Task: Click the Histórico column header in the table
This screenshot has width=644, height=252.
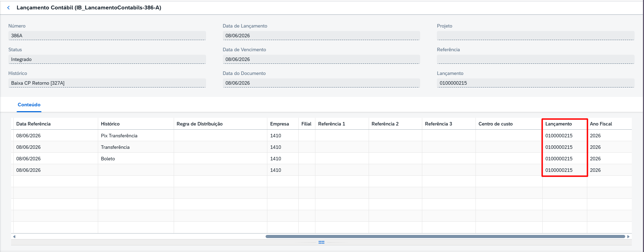Action: [136, 124]
